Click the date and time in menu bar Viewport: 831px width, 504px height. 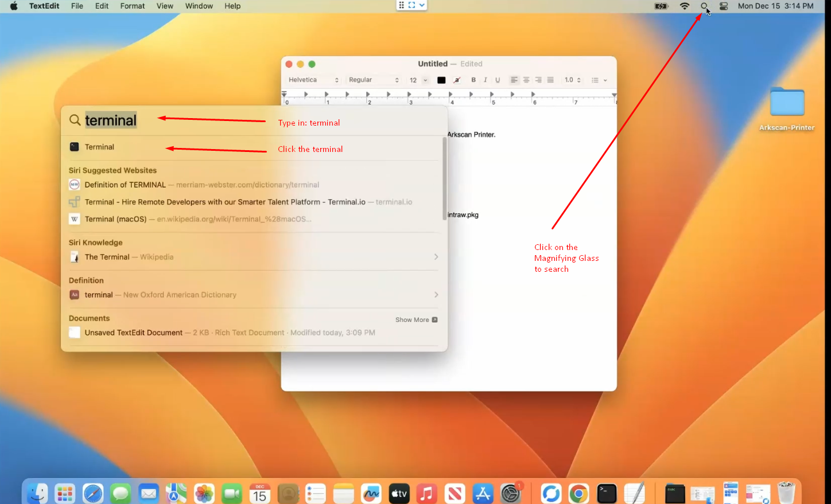click(775, 6)
